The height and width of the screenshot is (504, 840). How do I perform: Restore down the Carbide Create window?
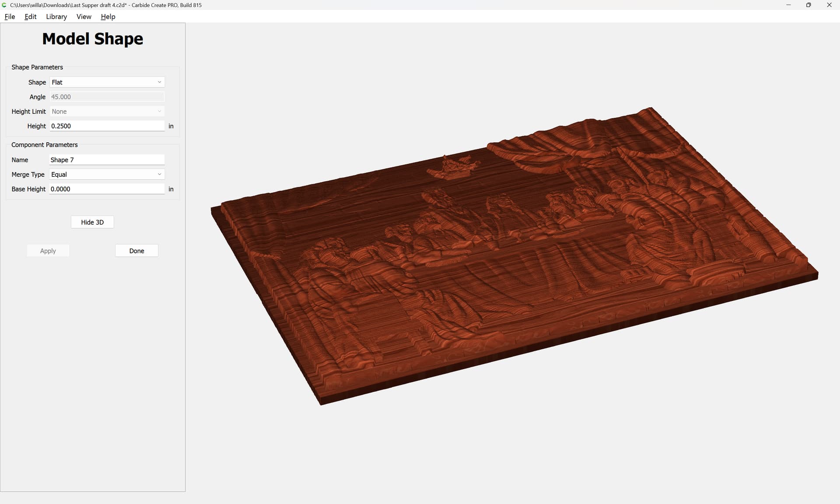pos(808,5)
